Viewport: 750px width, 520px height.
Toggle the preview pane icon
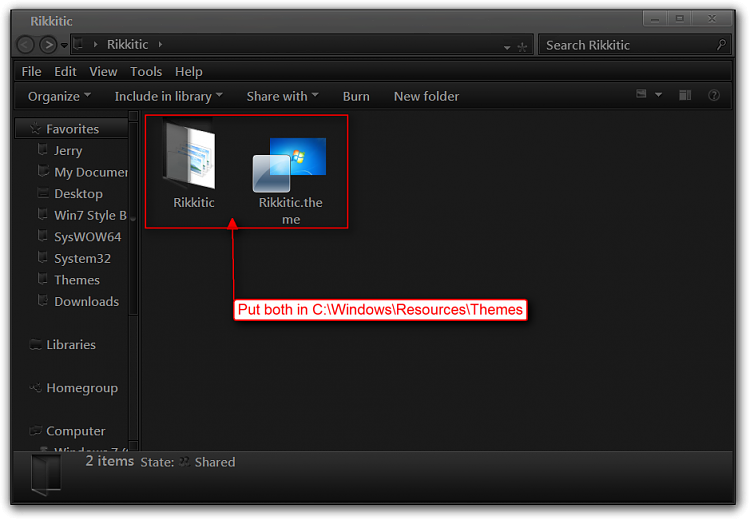685,95
